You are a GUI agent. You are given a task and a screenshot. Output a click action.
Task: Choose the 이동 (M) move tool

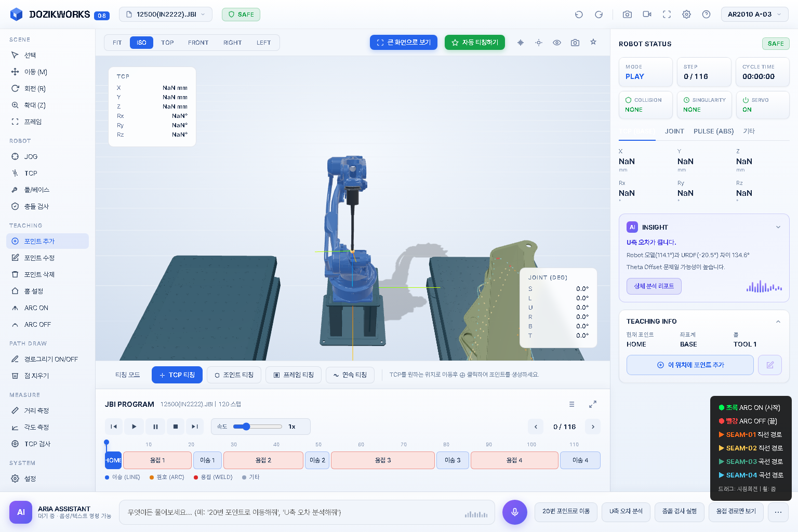pos(47,72)
